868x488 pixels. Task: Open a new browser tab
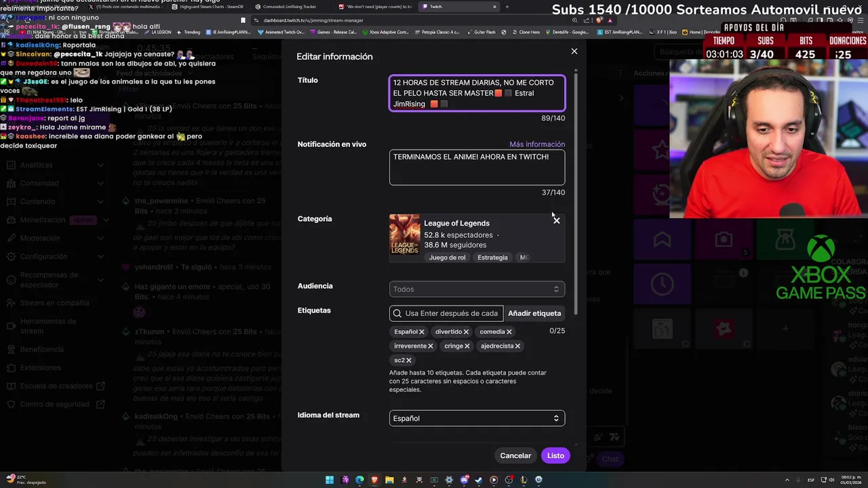[507, 7]
